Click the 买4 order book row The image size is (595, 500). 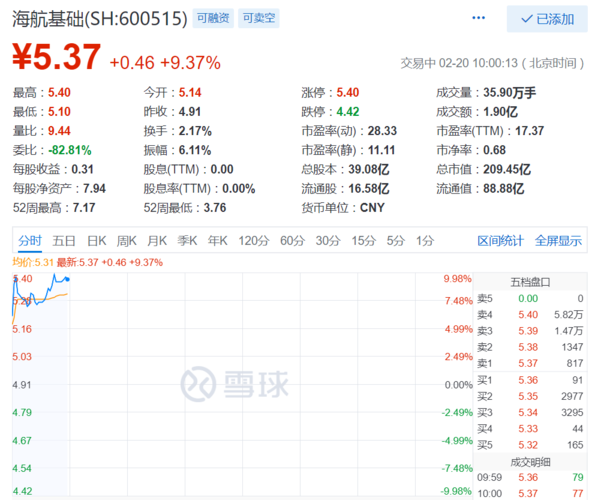(530, 429)
